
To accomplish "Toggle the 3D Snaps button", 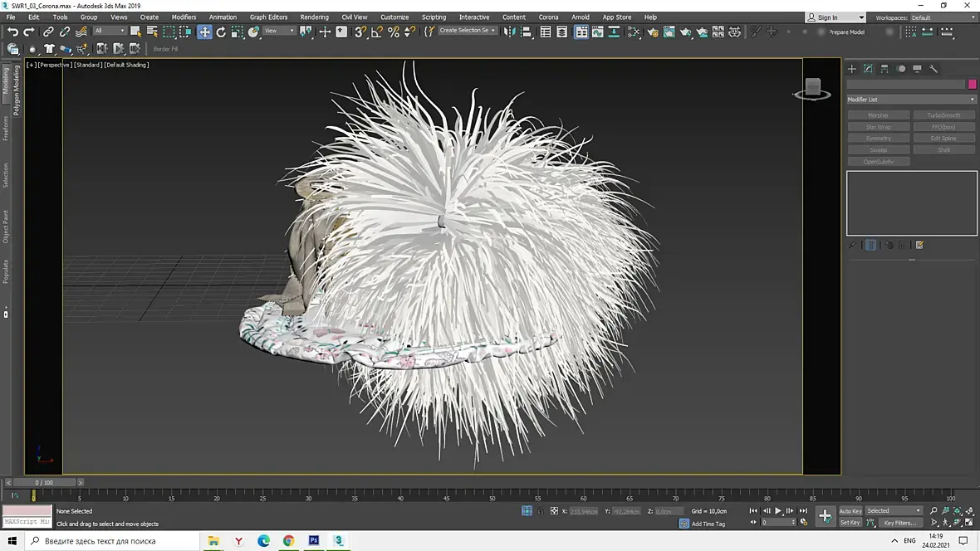I will [360, 32].
